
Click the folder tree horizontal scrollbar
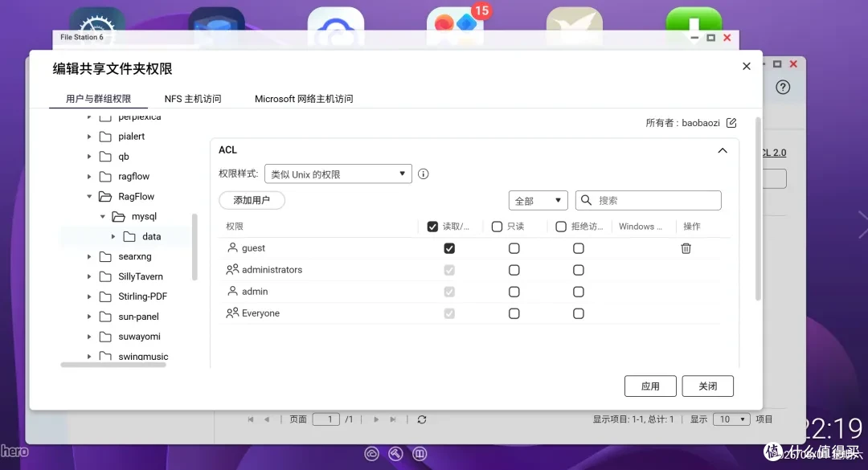click(113, 365)
